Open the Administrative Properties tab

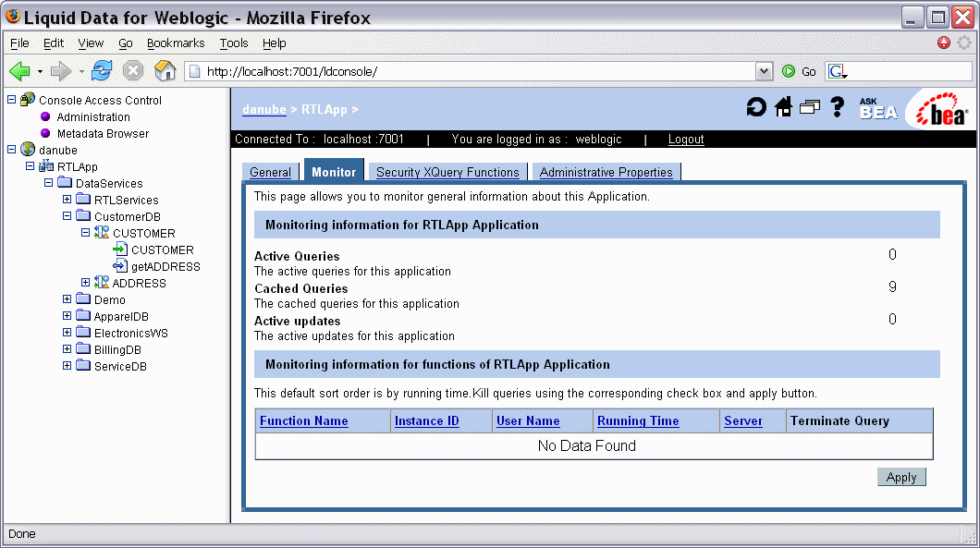[606, 172]
